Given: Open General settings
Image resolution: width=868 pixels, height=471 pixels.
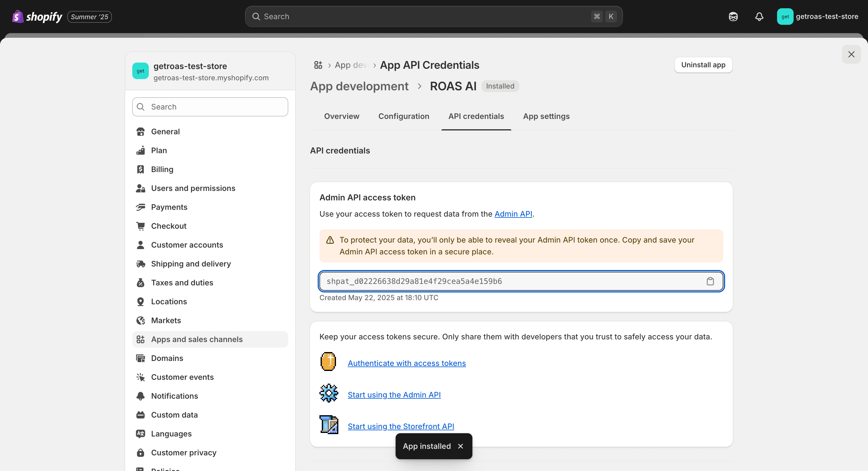Looking at the screenshot, I should 210,131.
